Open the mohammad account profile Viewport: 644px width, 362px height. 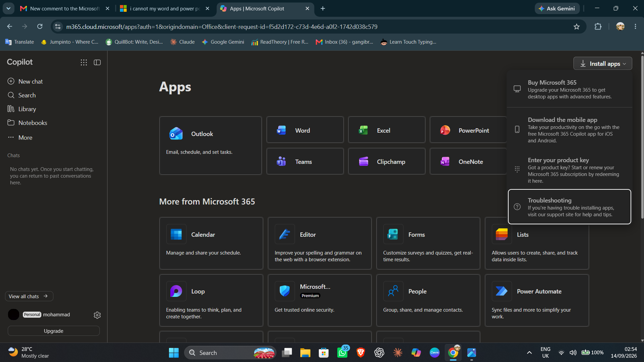[x=40, y=315]
